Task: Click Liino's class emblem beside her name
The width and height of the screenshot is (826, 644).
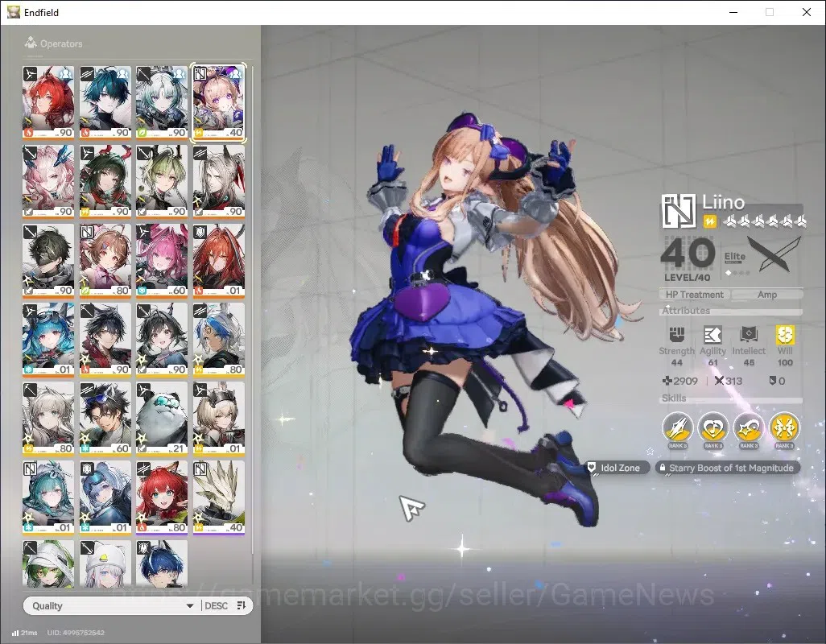Action: [679, 211]
